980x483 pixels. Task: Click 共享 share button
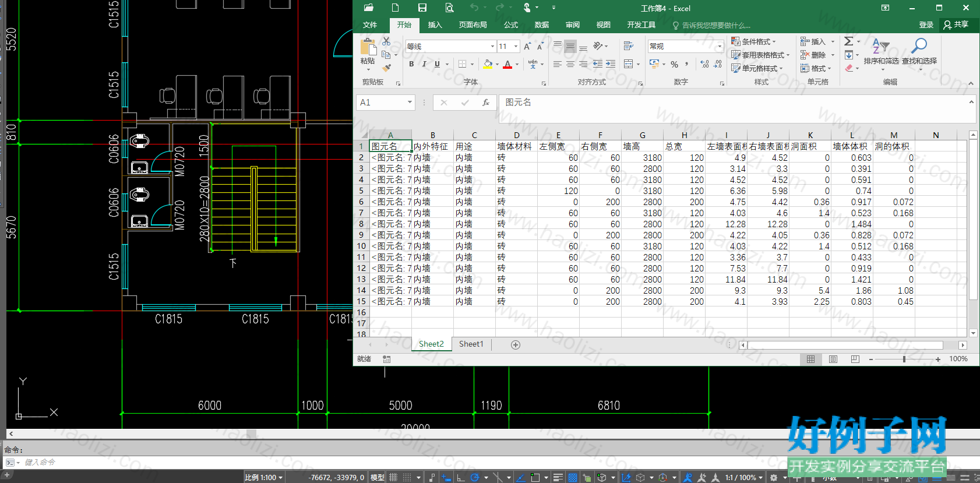956,24
